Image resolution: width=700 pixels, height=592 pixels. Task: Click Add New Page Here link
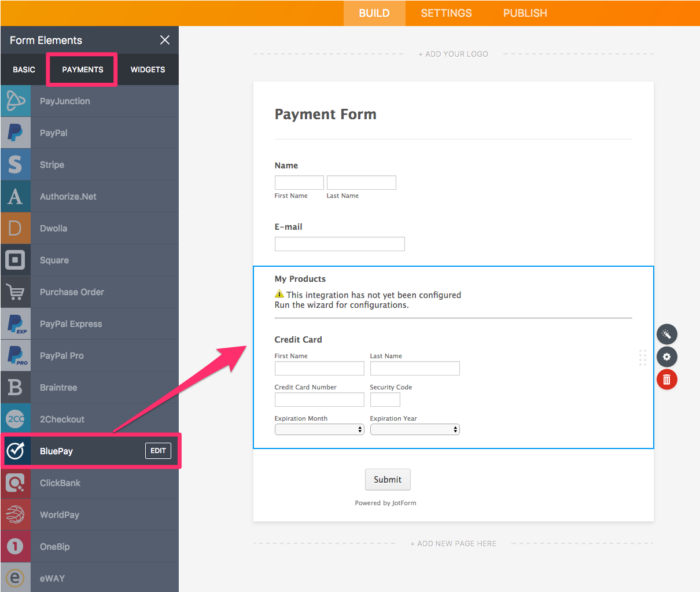pyautogui.click(x=453, y=543)
